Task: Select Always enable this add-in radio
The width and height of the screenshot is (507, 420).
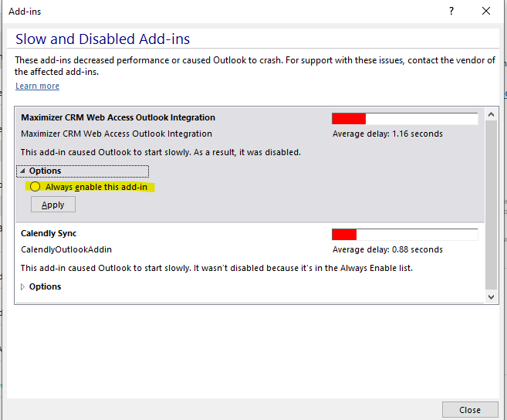Action: [x=35, y=187]
